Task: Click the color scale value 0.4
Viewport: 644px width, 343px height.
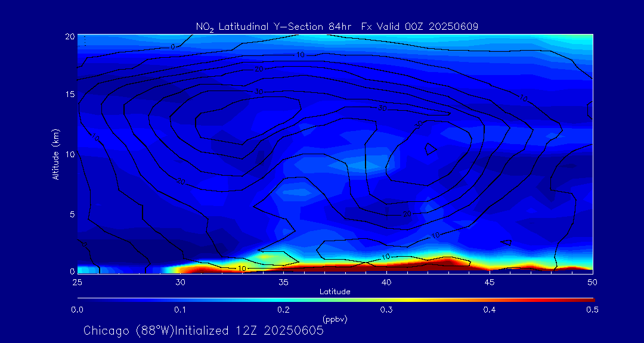Action: pyautogui.click(x=490, y=310)
